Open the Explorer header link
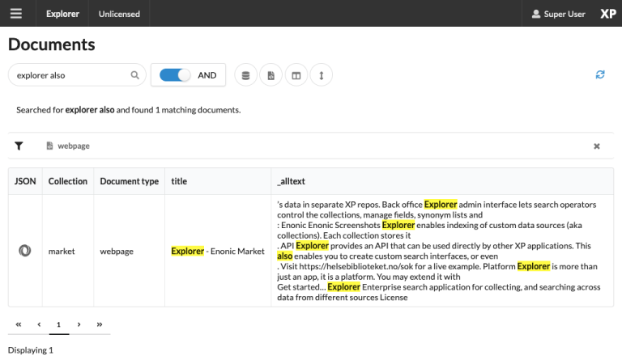Screen dimensions: 622x364 coord(62,14)
